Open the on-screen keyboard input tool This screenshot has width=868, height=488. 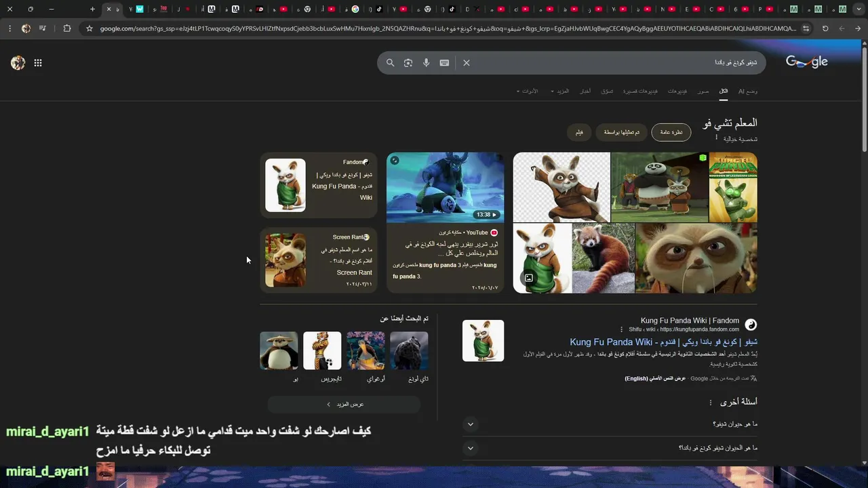coord(444,62)
